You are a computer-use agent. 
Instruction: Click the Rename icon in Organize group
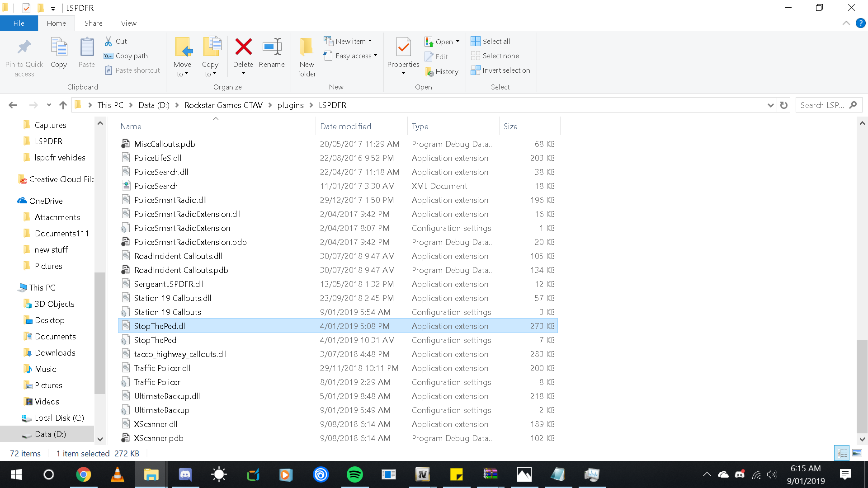point(272,47)
